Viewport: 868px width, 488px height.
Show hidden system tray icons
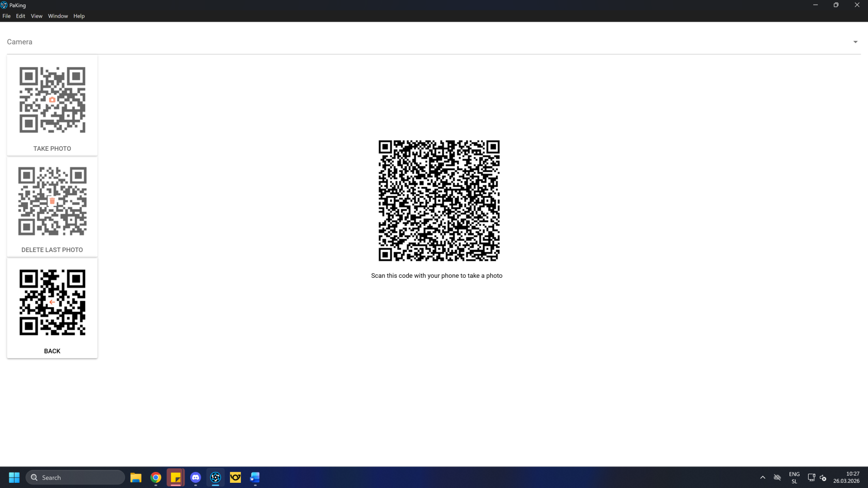[x=763, y=478]
